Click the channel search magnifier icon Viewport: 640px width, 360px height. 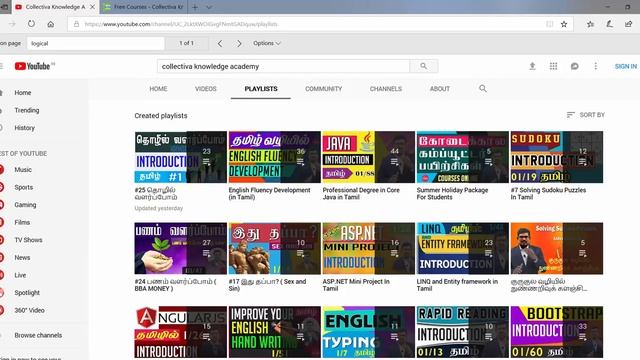(483, 89)
